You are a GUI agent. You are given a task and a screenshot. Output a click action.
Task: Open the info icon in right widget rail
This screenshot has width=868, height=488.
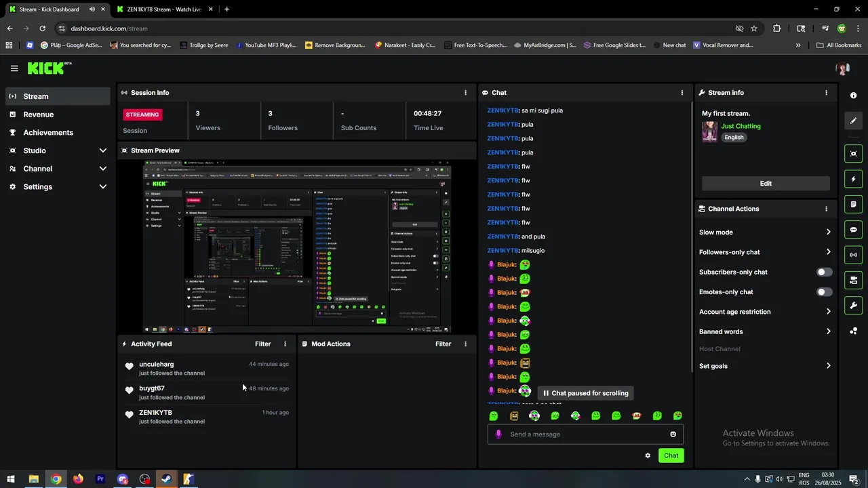(854, 96)
